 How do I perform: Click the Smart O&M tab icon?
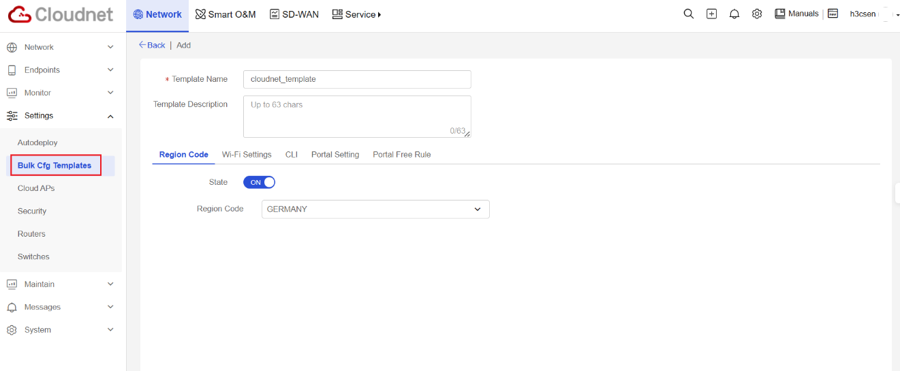coord(200,14)
